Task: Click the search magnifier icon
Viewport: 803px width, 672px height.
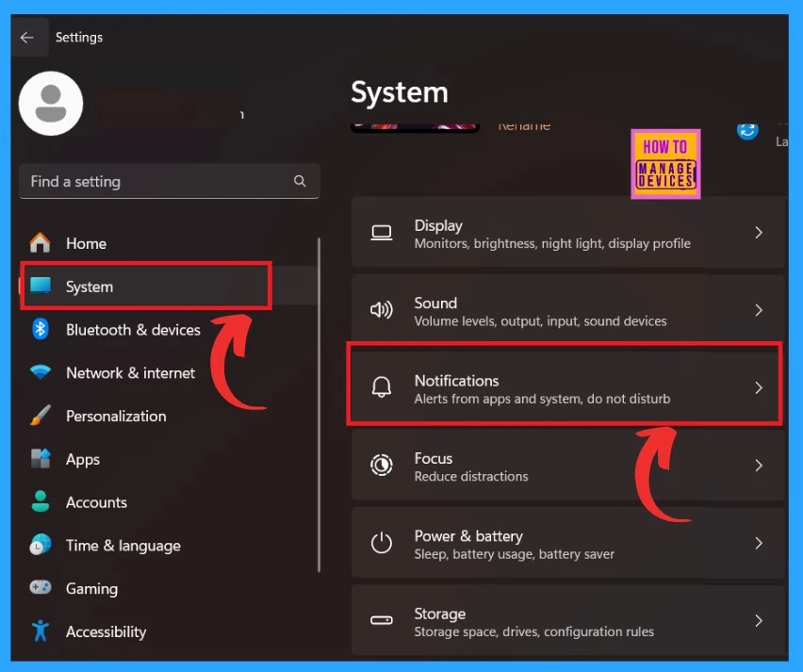Action: [x=300, y=181]
